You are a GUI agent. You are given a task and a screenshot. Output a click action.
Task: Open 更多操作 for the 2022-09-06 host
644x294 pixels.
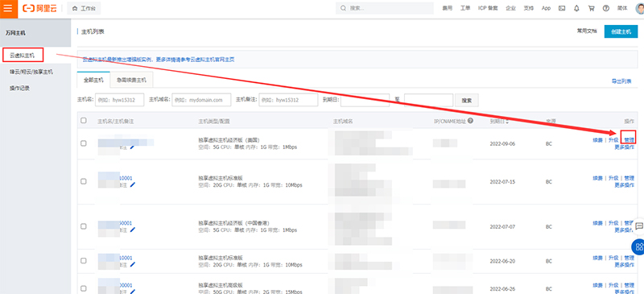pos(625,147)
